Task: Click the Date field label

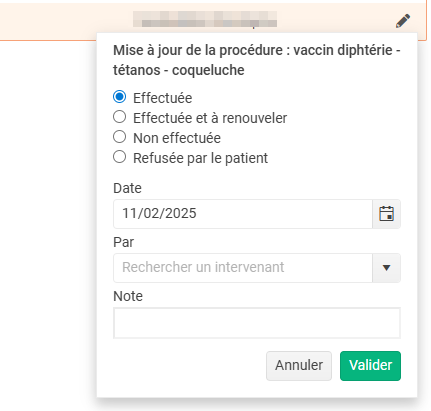Action: point(127,188)
